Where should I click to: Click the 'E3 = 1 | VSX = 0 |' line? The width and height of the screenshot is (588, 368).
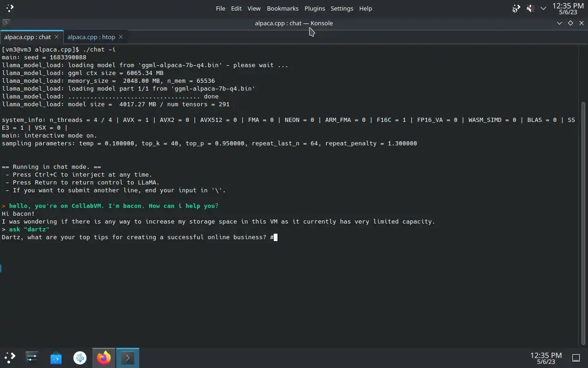click(35, 127)
